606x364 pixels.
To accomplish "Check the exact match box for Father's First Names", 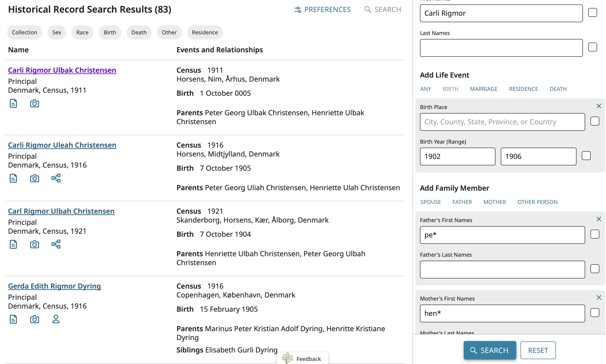I will [x=595, y=234].
